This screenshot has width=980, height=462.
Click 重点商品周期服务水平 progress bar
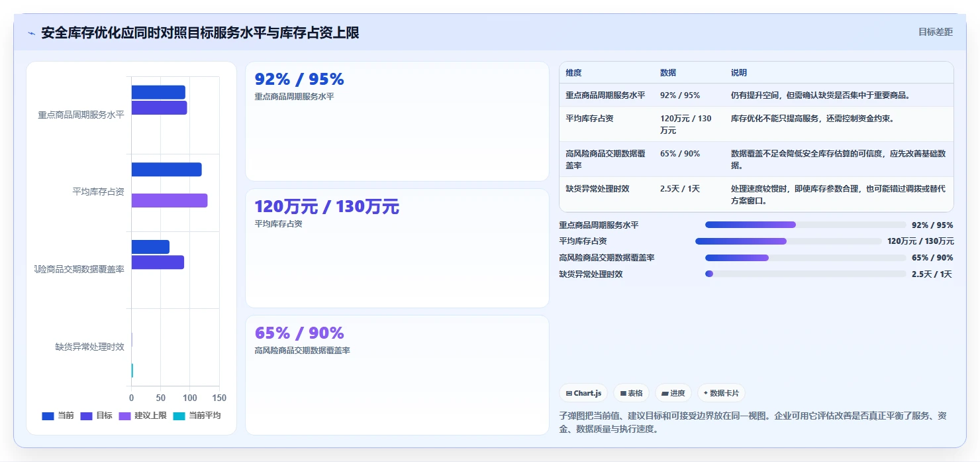click(x=805, y=225)
